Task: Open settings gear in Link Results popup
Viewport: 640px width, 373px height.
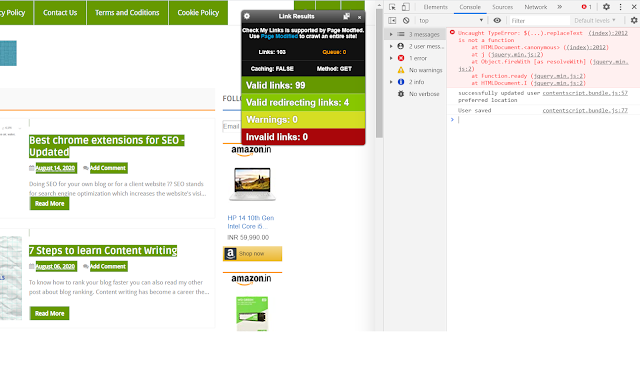Action: (x=247, y=16)
